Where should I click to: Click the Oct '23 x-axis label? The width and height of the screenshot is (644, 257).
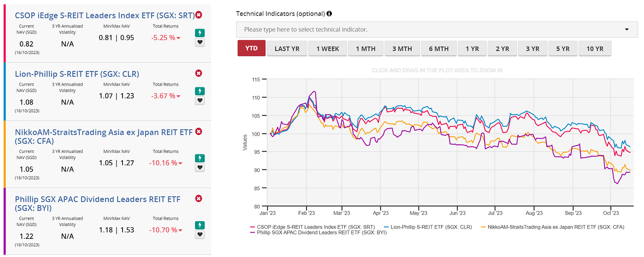point(610,213)
